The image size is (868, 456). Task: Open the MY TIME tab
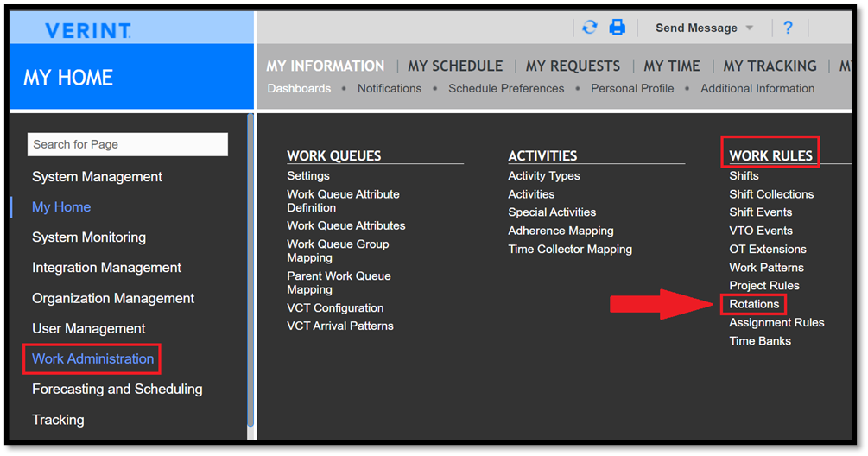(671, 66)
